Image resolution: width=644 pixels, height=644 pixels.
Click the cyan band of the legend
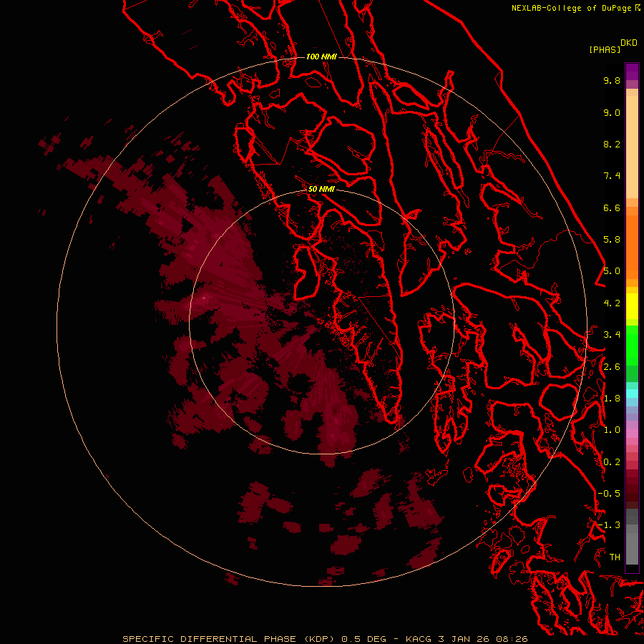click(632, 394)
